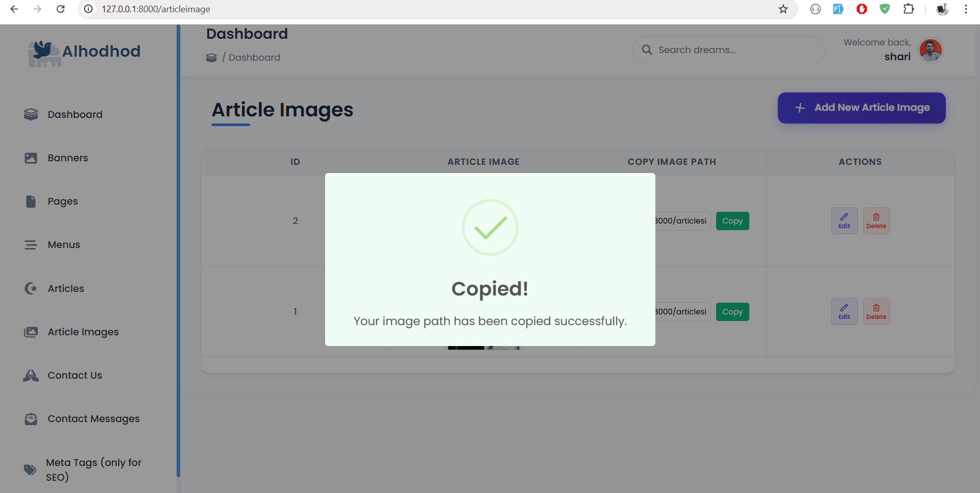
Task: Click the Pages file icon
Action: pos(31,202)
